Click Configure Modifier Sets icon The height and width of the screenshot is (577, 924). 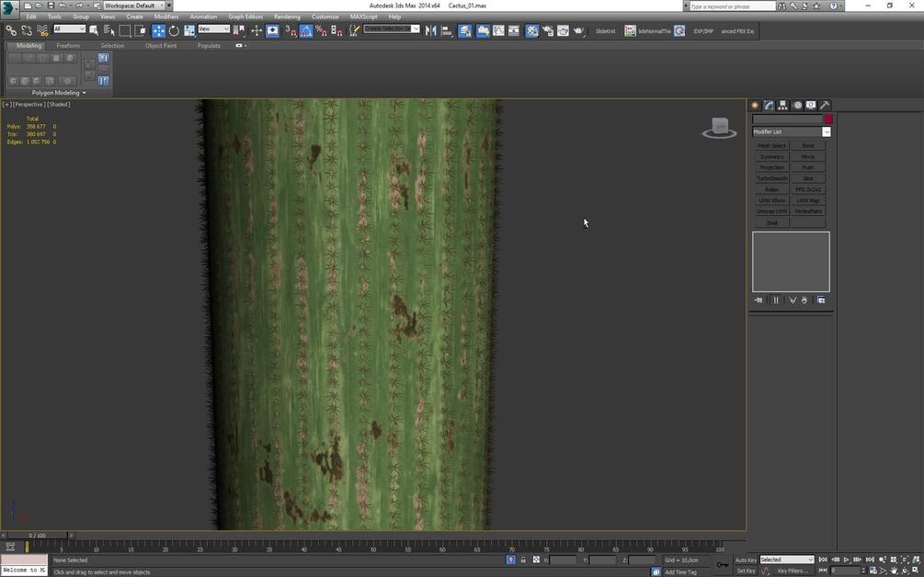coord(821,300)
